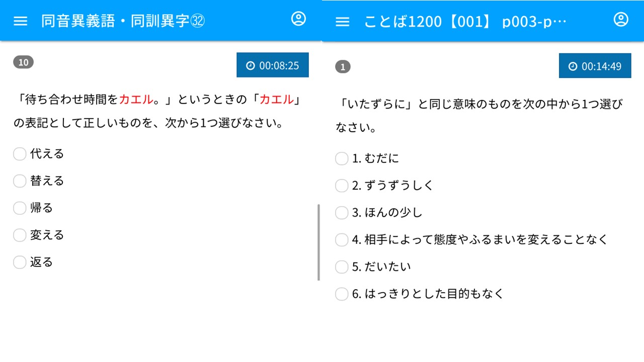Open the hamburger menu in the ことば1200 quiz
This screenshot has height=362, width=644.
(x=343, y=22)
